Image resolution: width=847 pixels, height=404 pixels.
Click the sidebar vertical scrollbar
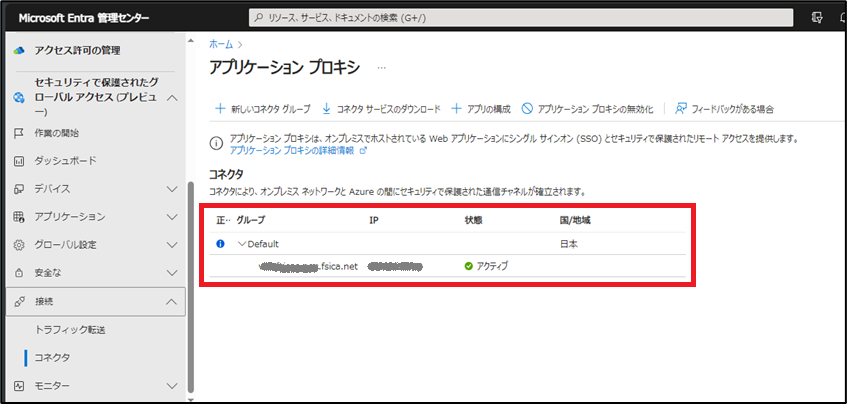point(189,289)
